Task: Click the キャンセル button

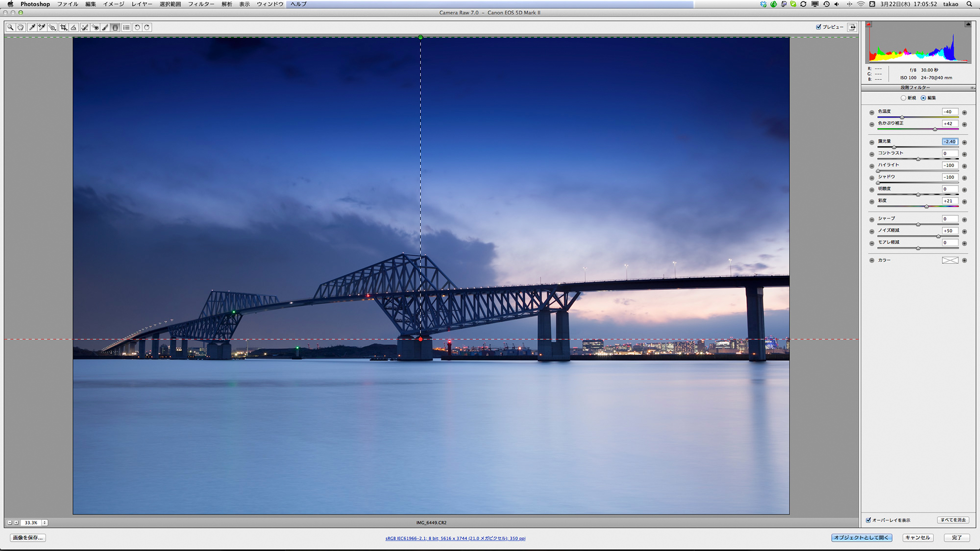Action: point(917,538)
